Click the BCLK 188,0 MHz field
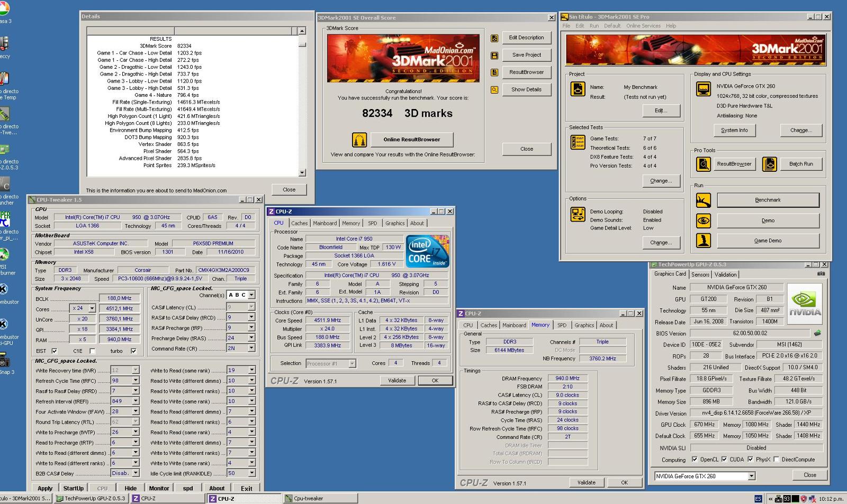The height and width of the screenshot is (504, 847). point(119,298)
